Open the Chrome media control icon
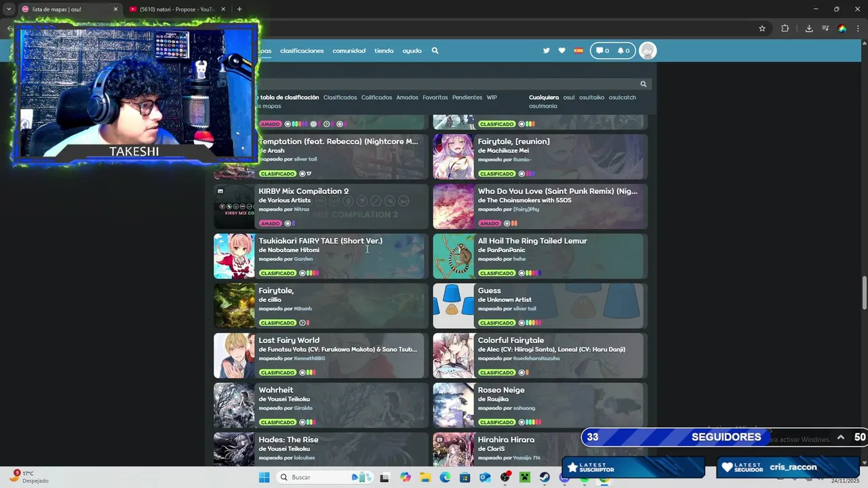Image resolution: width=868 pixels, height=488 pixels. tap(825, 28)
